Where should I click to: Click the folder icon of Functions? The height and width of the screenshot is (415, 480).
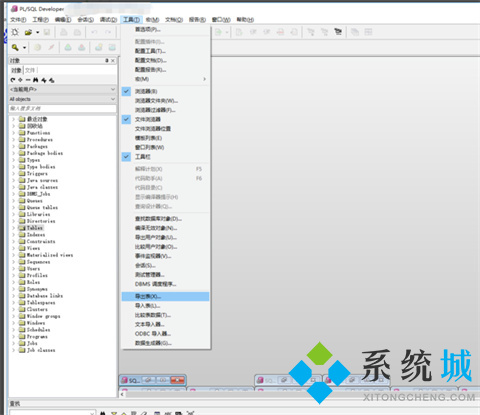click(x=22, y=133)
